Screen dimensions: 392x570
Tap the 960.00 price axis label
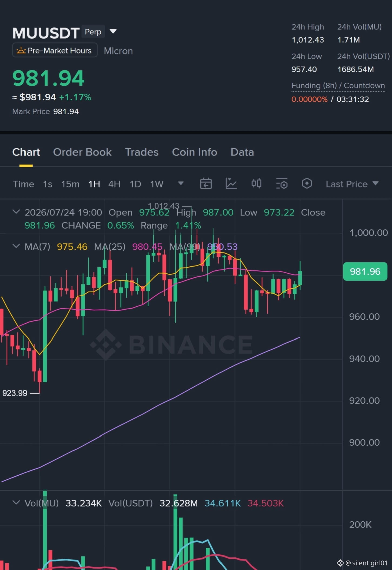(x=364, y=317)
